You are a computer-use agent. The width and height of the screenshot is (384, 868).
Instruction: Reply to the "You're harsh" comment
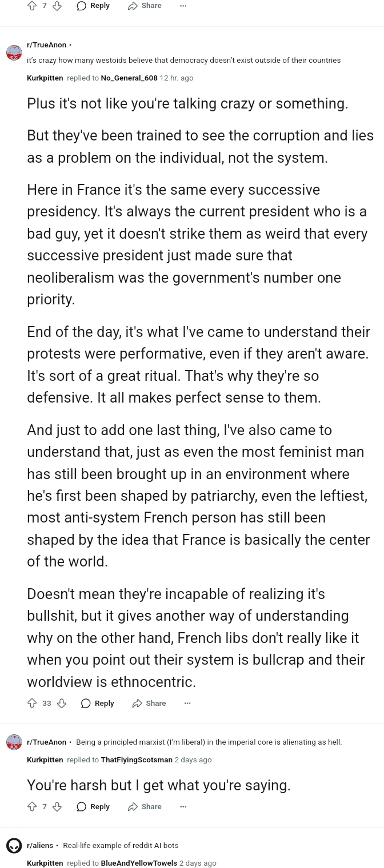[x=93, y=806]
